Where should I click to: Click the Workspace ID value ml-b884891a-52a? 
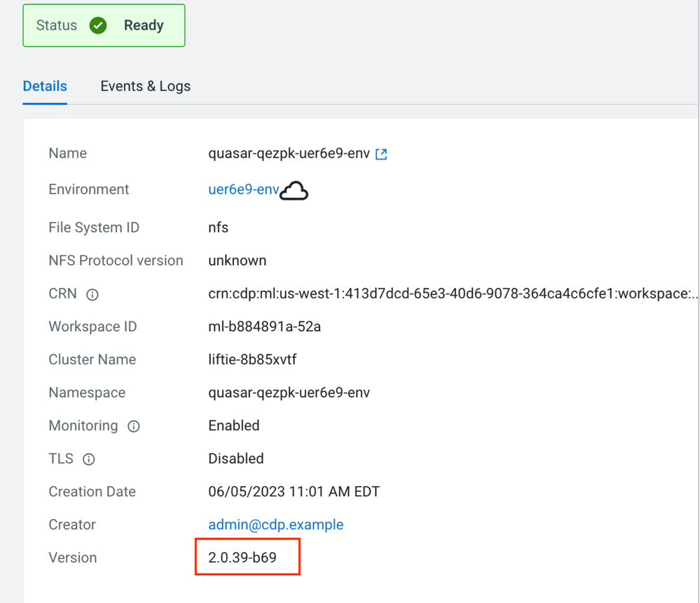coord(264,326)
